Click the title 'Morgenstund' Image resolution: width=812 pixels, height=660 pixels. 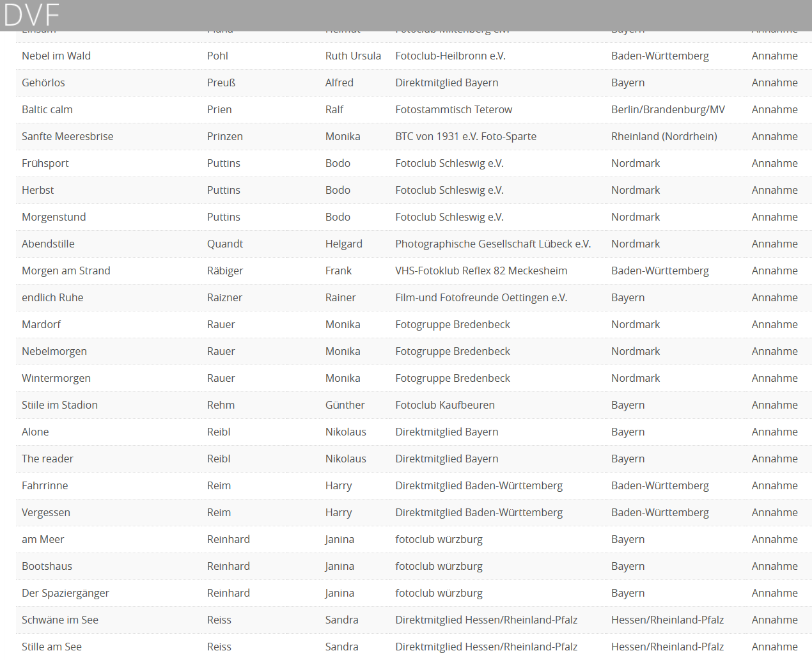point(54,217)
